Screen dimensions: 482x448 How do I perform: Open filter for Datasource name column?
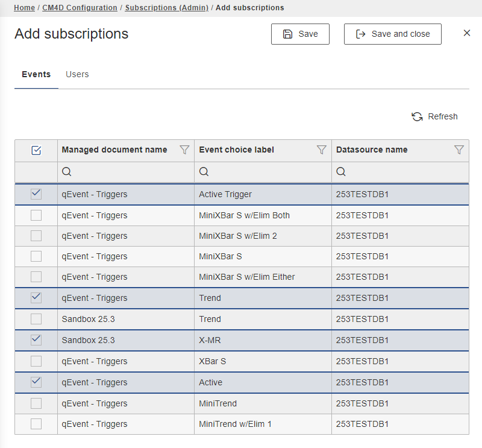(x=459, y=150)
